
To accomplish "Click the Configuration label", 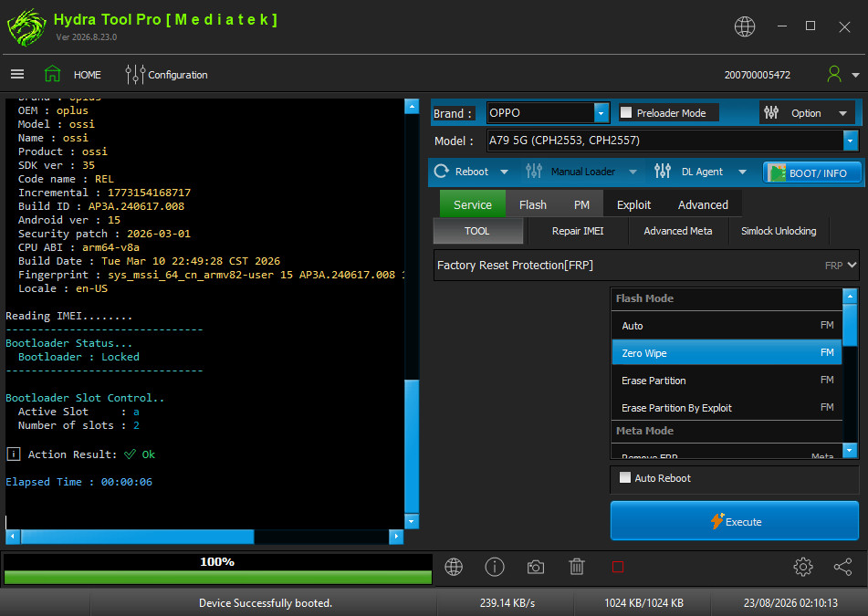I will (x=178, y=75).
